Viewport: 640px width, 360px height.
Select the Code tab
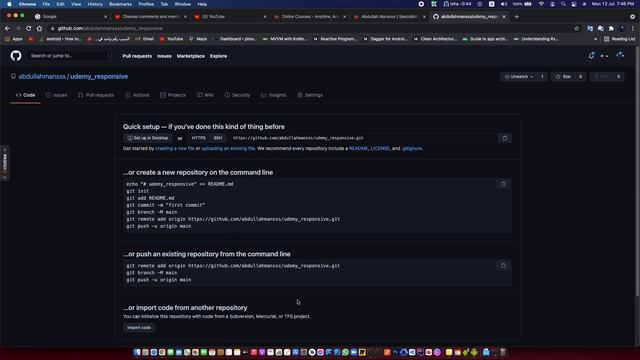(x=25, y=95)
